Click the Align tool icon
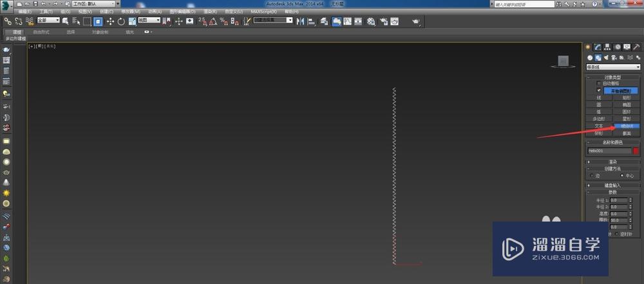 [x=311, y=21]
